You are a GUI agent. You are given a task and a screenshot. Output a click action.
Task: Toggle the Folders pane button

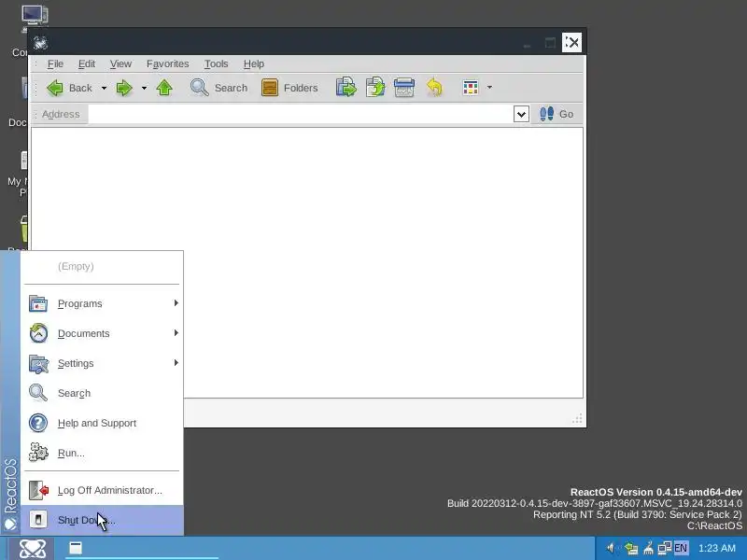point(289,88)
